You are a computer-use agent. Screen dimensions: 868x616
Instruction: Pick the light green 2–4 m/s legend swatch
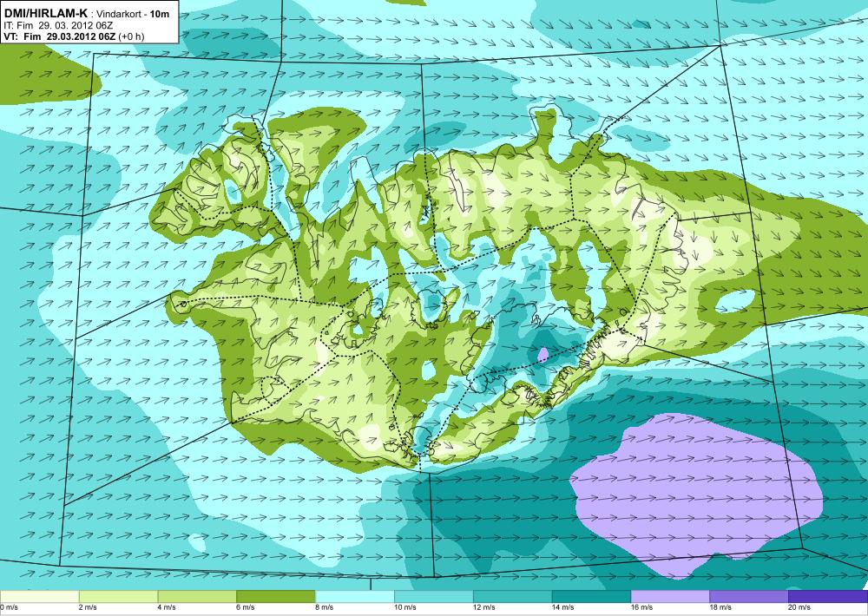[118, 597]
